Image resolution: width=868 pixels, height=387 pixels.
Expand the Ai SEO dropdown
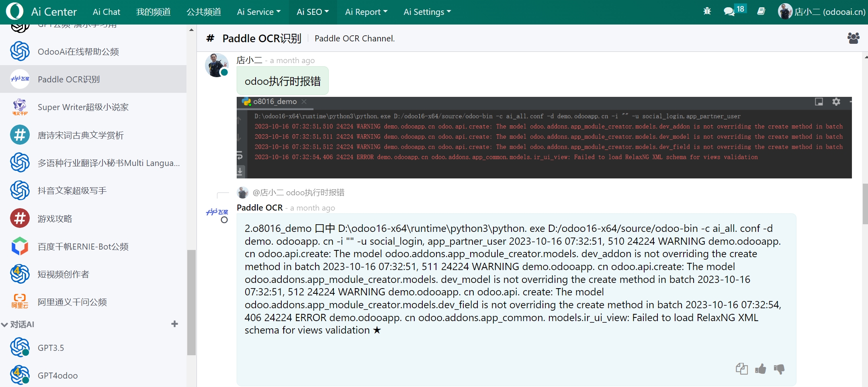coord(313,12)
